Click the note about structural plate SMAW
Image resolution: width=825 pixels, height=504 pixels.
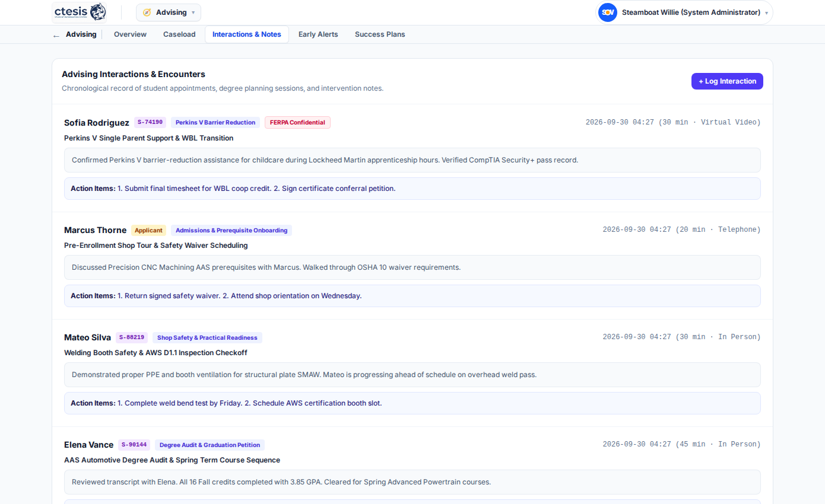coord(412,375)
